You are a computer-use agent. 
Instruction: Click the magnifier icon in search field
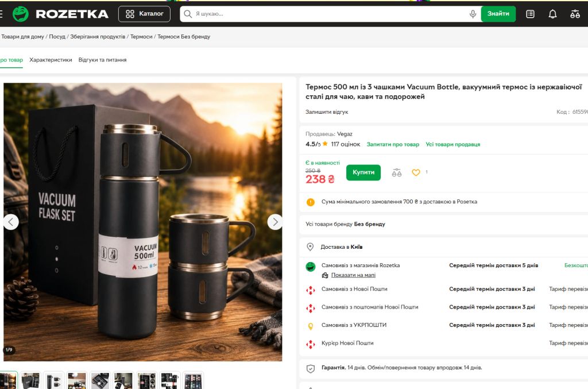[188, 14]
